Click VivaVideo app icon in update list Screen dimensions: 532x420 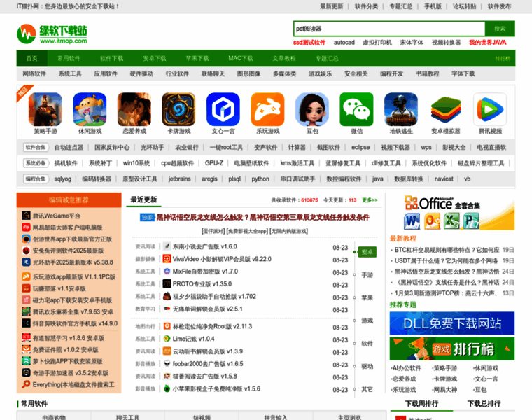(x=167, y=259)
